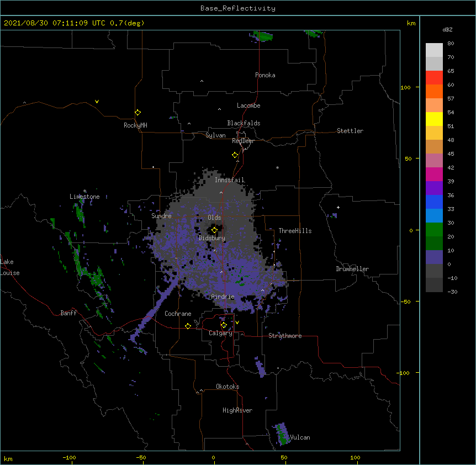Click the Airdrie label
The image size is (476, 465).
223,297
